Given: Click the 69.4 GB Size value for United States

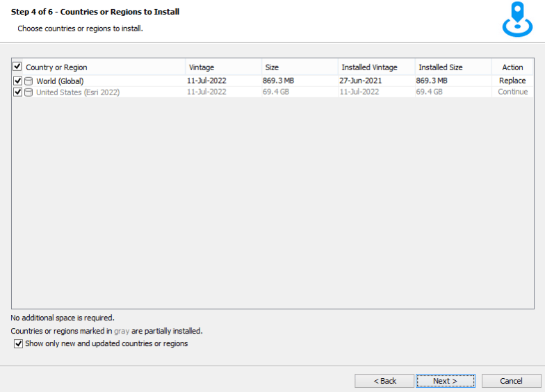Looking at the screenshot, I should [275, 92].
